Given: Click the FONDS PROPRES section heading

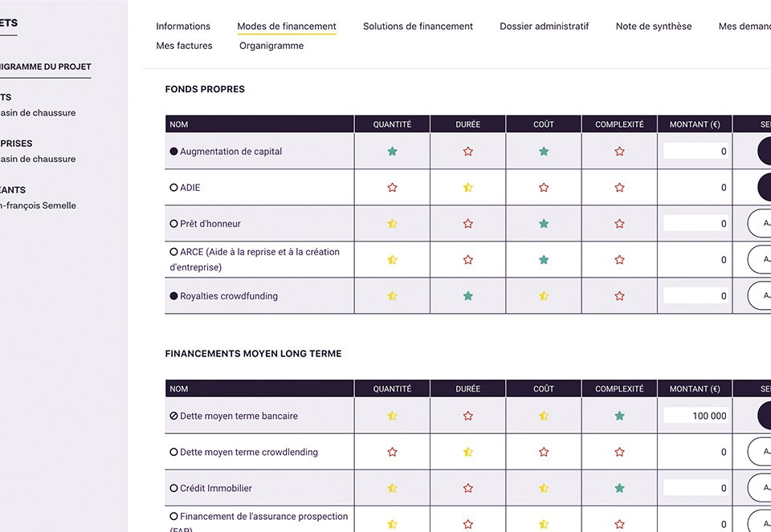Looking at the screenshot, I should pos(205,89).
